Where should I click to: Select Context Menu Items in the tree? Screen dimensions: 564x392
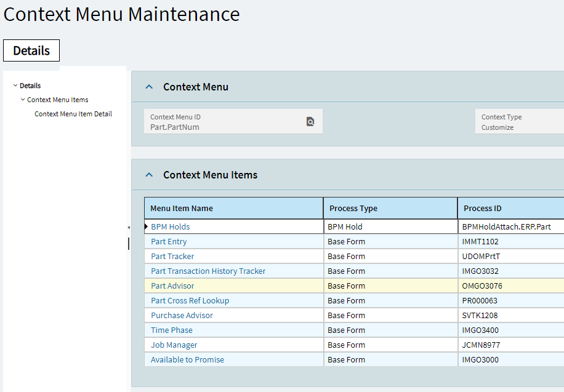pyautogui.click(x=57, y=100)
